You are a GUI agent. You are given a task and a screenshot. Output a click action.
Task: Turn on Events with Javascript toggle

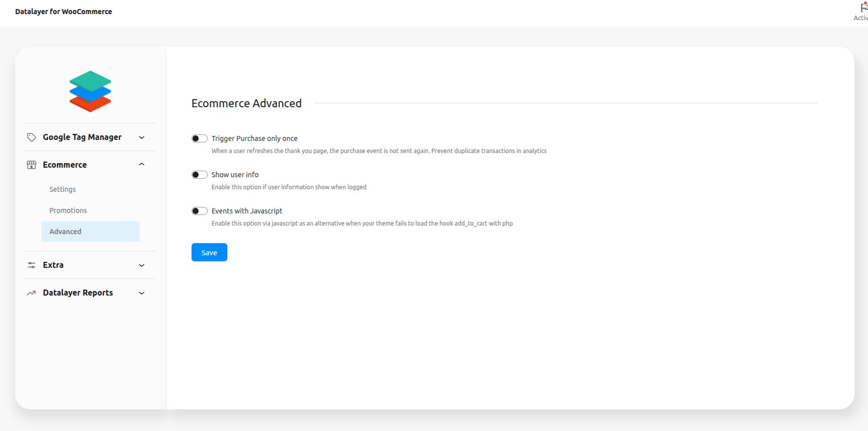tap(200, 211)
